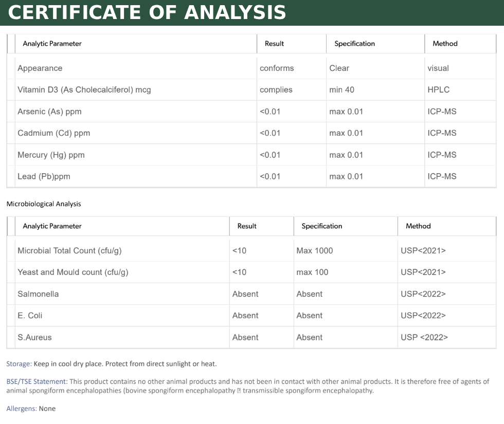Select the Arsenic (As) ppm row label
The width and height of the screenshot is (504, 424).
[x=49, y=112]
